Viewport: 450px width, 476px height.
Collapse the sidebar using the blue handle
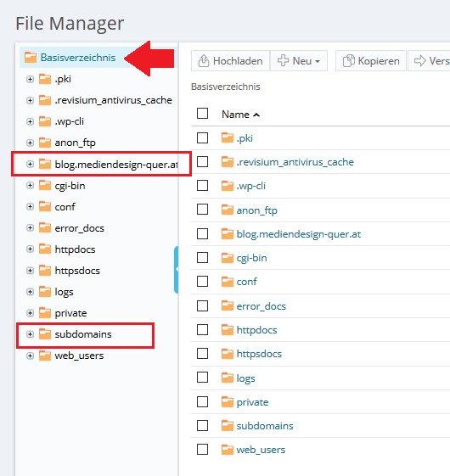176,270
